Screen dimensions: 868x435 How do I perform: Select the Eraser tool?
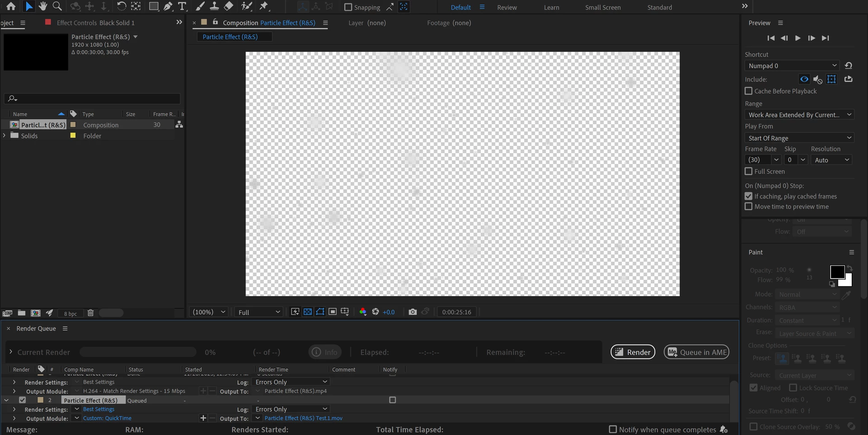coord(229,6)
